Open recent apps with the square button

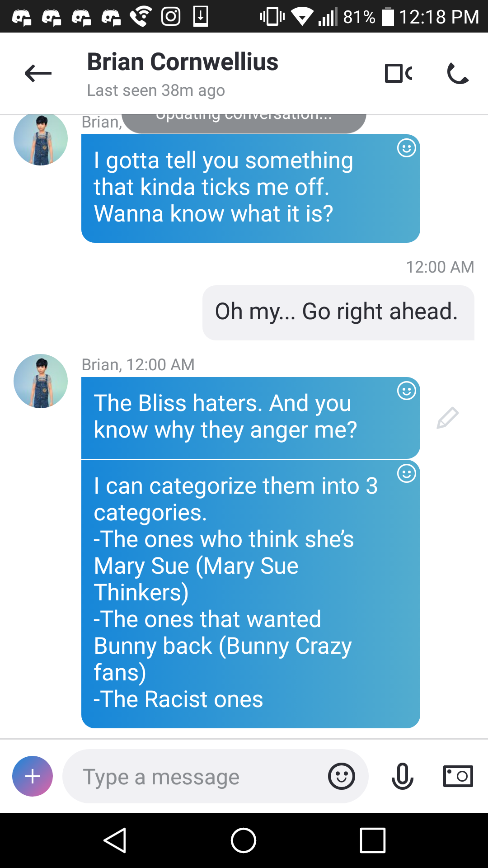(373, 840)
